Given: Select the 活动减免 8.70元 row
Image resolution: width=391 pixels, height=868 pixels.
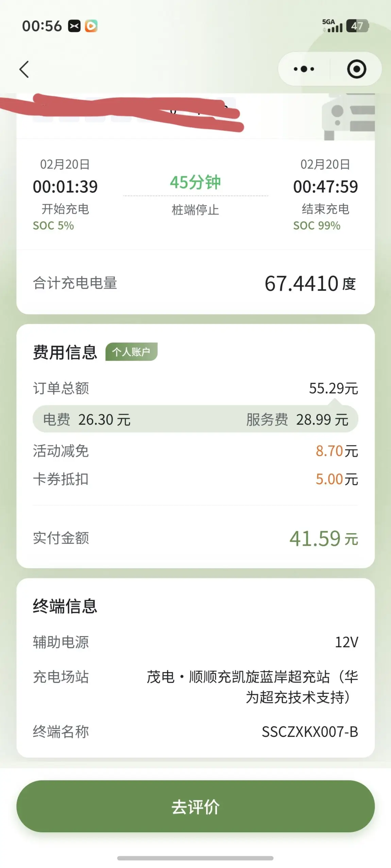Looking at the screenshot, I should tap(195, 451).
